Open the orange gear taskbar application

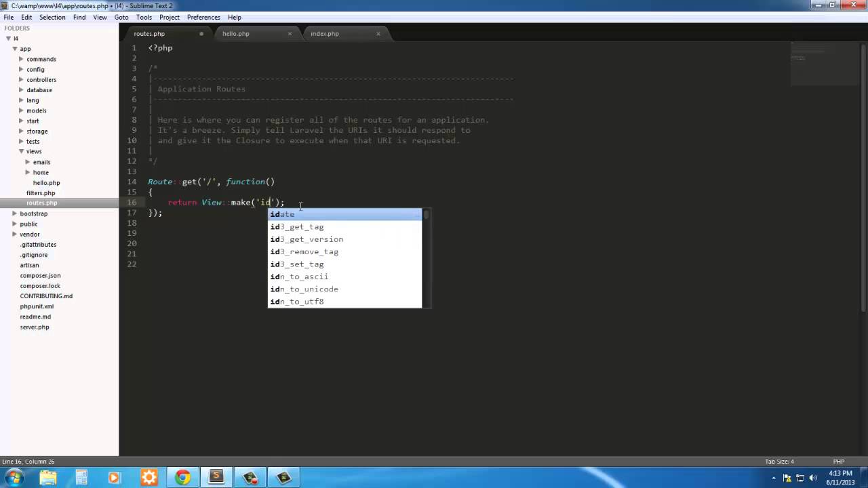click(x=149, y=478)
